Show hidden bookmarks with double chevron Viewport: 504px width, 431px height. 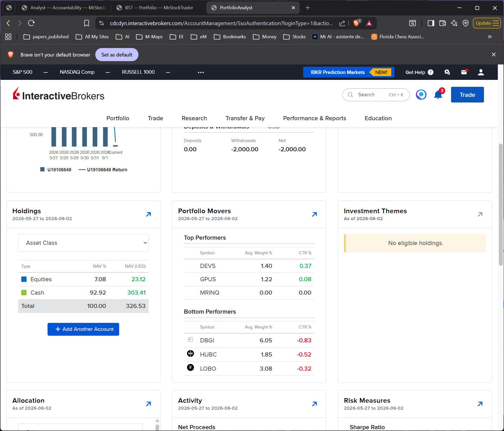point(490,37)
